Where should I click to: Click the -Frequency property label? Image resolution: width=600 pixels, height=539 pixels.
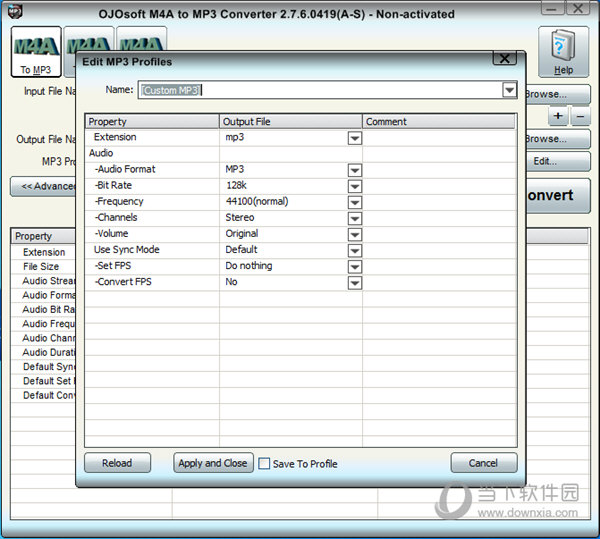tap(119, 202)
